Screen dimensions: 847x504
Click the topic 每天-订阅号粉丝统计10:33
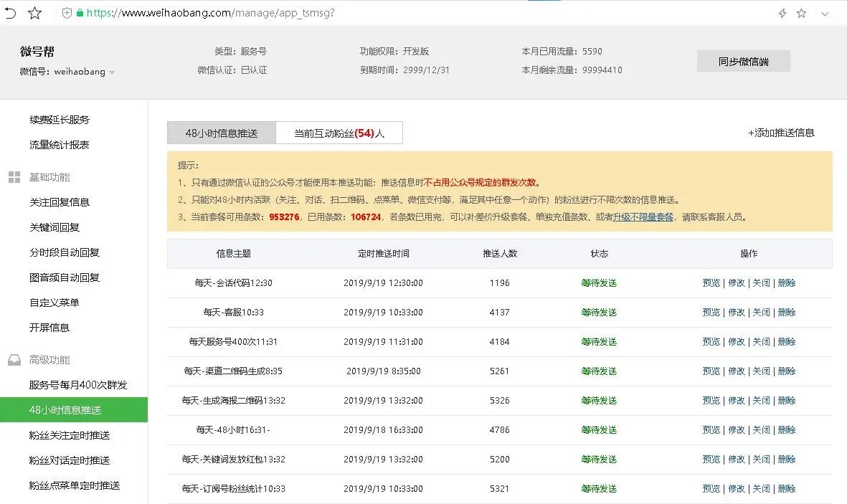(x=233, y=488)
